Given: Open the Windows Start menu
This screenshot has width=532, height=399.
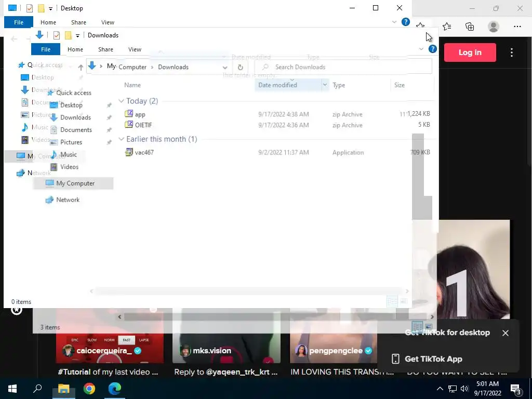Looking at the screenshot, I should click(12, 389).
